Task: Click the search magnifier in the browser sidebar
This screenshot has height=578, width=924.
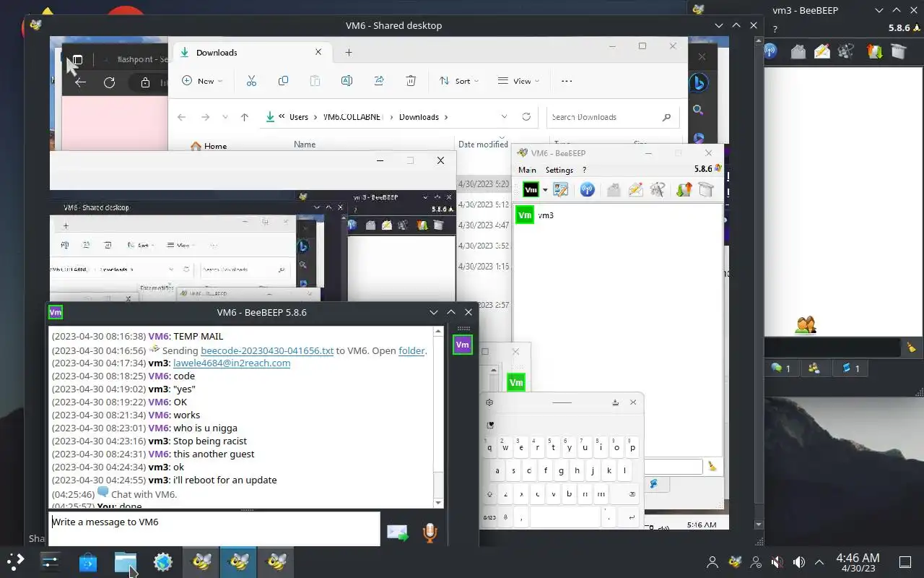Action: click(x=698, y=110)
